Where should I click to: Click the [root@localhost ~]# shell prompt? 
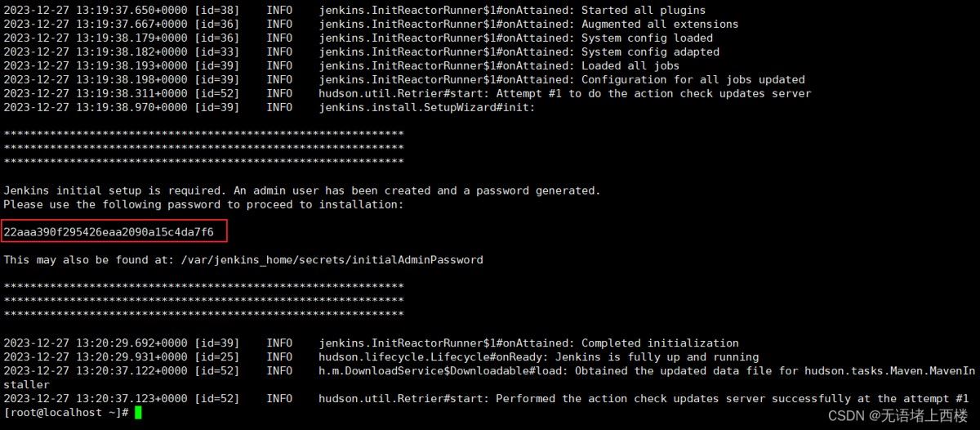tap(65, 413)
